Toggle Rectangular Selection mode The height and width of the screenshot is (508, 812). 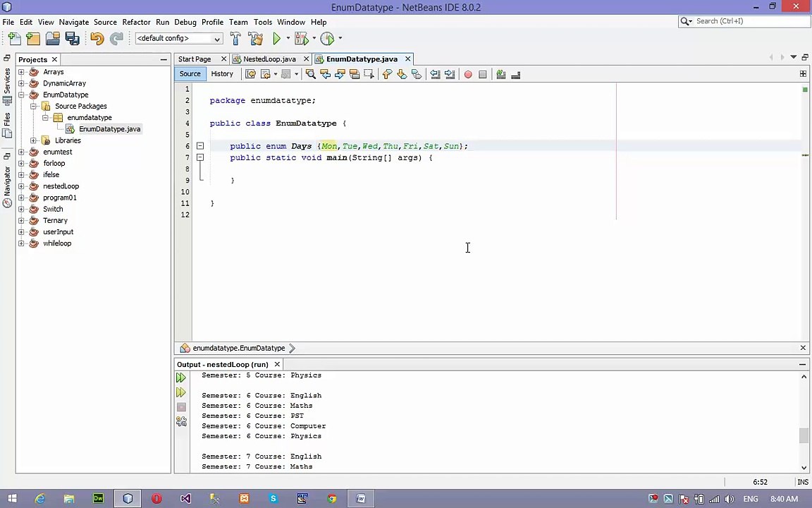tap(369, 74)
